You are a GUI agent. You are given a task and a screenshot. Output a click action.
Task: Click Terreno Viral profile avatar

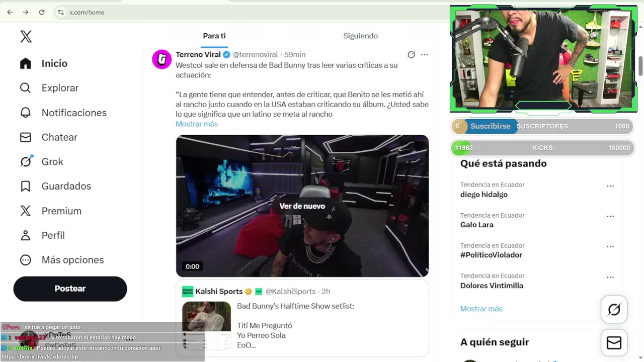(x=162, y=59)
